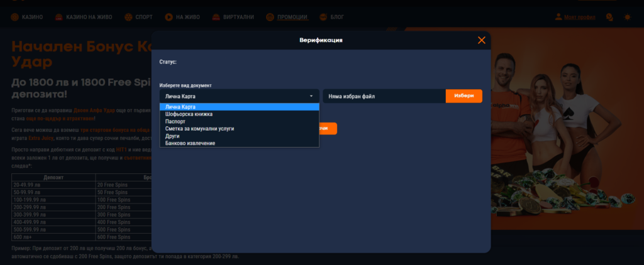Open the Промоции menu item

point(292,17)
